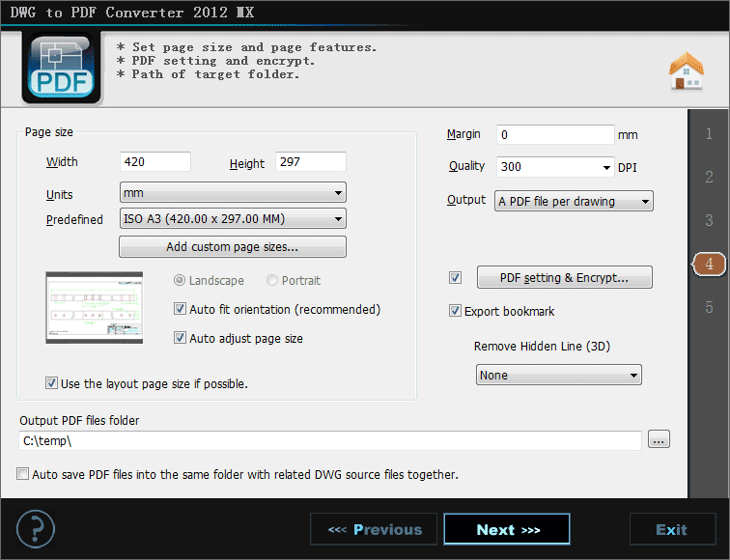
Task: Go to step 2 in sidebar
Action: coord(709,177)
